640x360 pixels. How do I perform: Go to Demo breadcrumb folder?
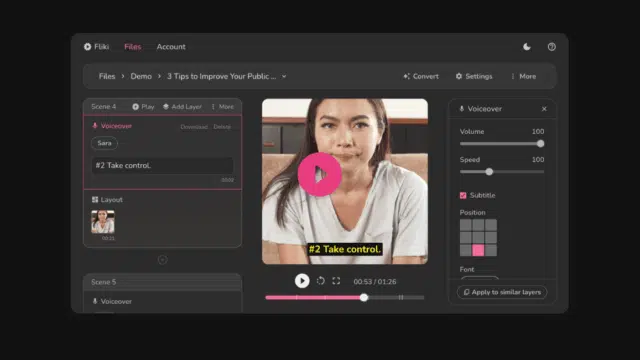click(x=141, y=76)
